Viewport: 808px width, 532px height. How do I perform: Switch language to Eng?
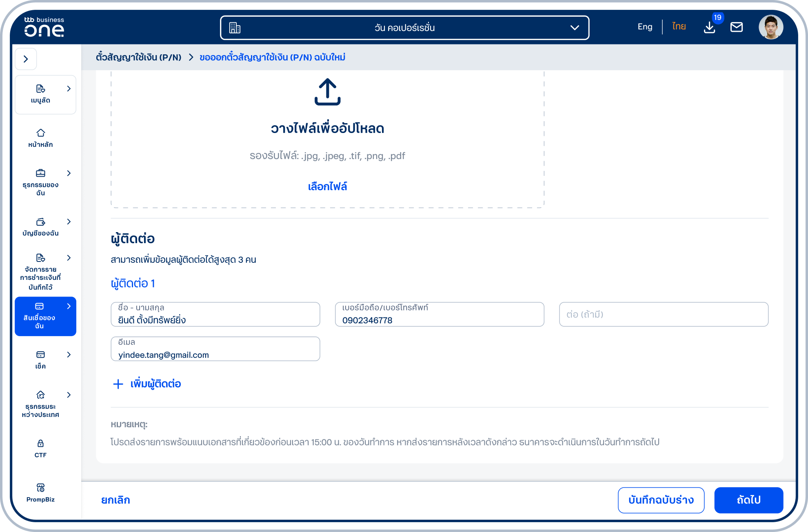click(x=645, y=27)
